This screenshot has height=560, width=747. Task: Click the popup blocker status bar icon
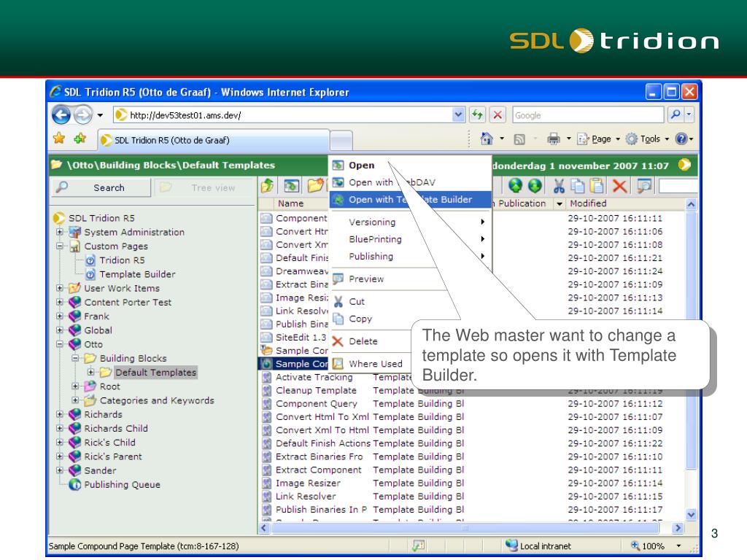pyautogui.click(x=418, y=545)
